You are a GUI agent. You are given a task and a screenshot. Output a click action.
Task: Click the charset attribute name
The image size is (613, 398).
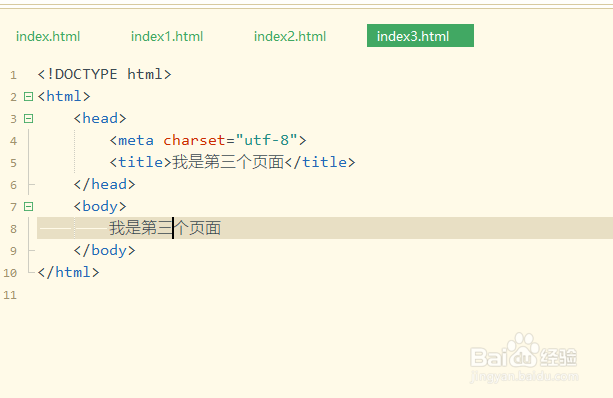pos(194,140)
